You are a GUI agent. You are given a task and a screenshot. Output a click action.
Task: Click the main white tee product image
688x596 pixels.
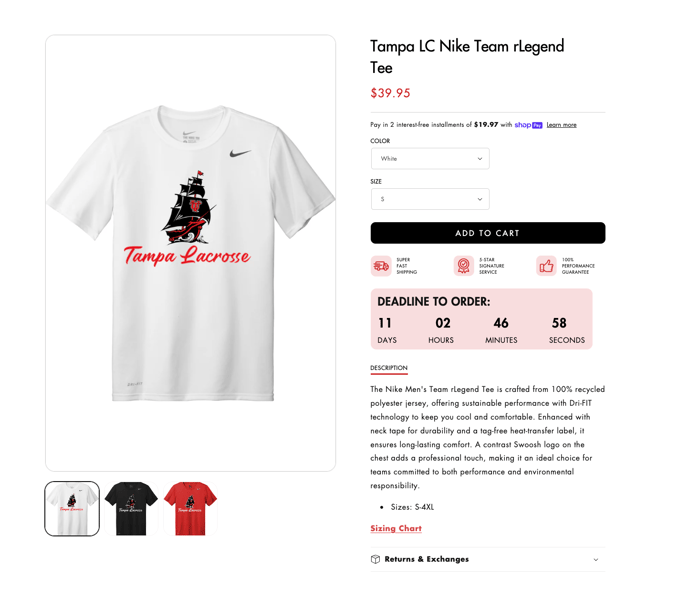[190, 253]
